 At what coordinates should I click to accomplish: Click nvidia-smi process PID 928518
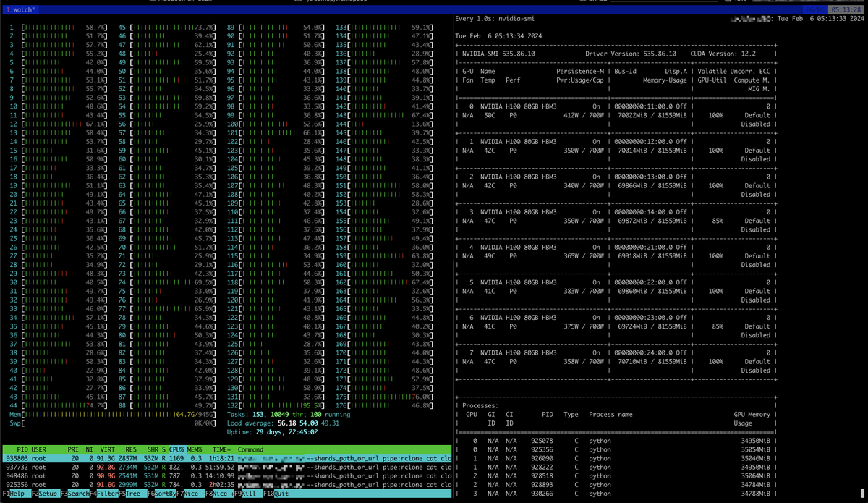click(541, 475)
